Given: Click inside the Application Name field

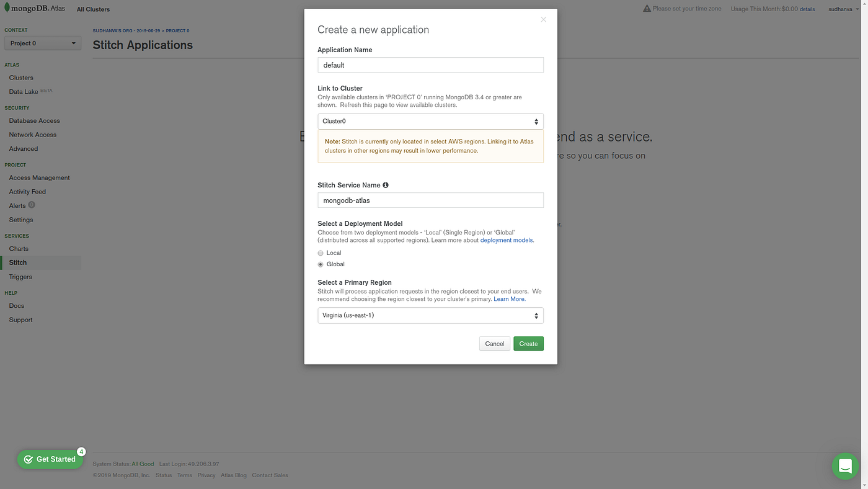Looking at the screenshot, I should 430,65.
